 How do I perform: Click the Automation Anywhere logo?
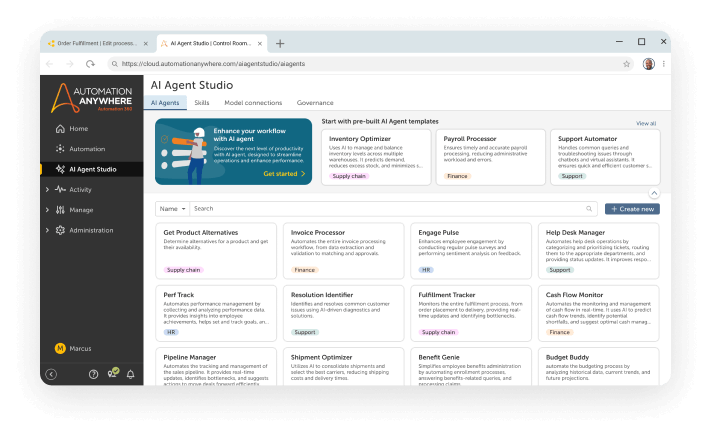coord(92,98)
